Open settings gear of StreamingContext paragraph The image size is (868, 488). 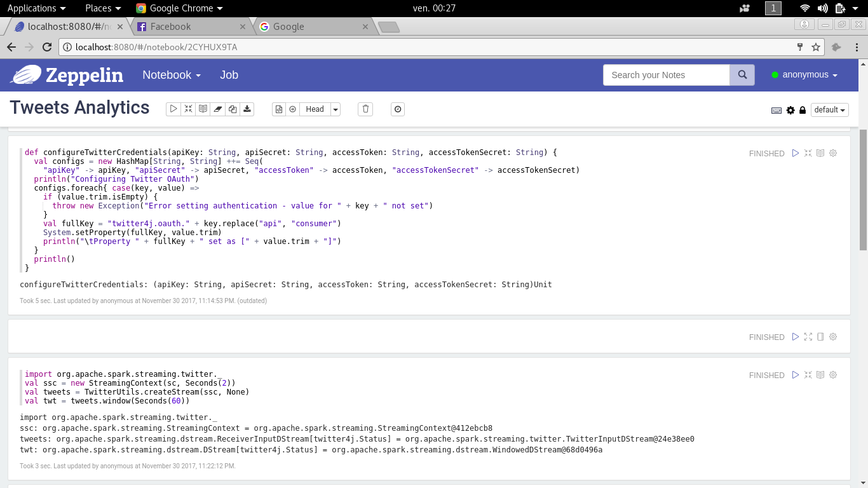(x=833, y=375)
